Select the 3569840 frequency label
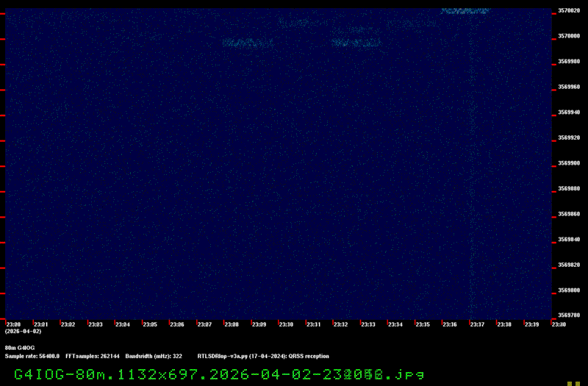This screenshot has width=588, height=386. (x=569, y=240)
